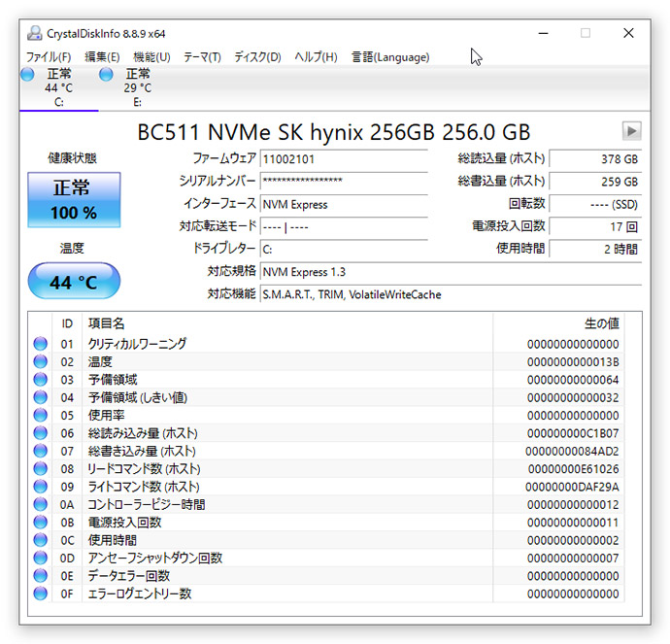Select the C: drive tab showing 44 °C

tap(59, 88)
